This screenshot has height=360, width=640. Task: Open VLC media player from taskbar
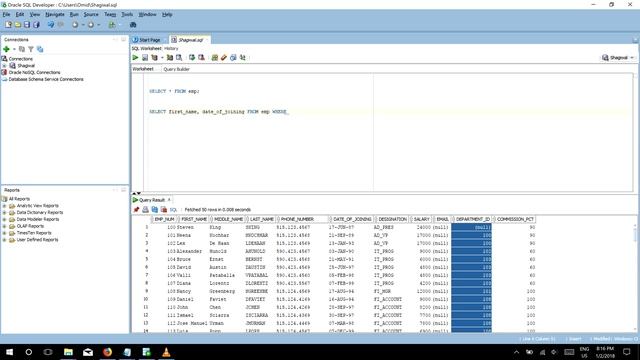(166, 352)
